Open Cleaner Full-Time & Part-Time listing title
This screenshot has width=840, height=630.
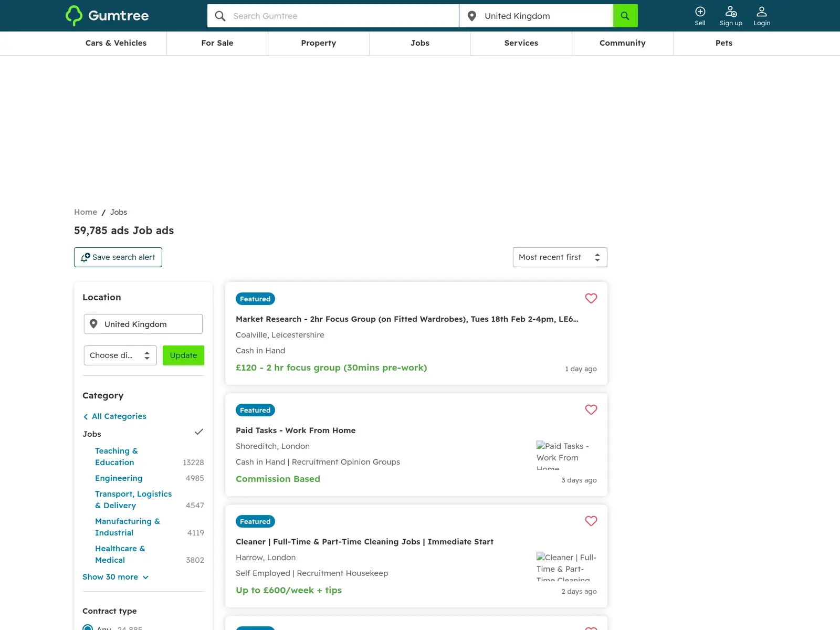pos(364,542)
